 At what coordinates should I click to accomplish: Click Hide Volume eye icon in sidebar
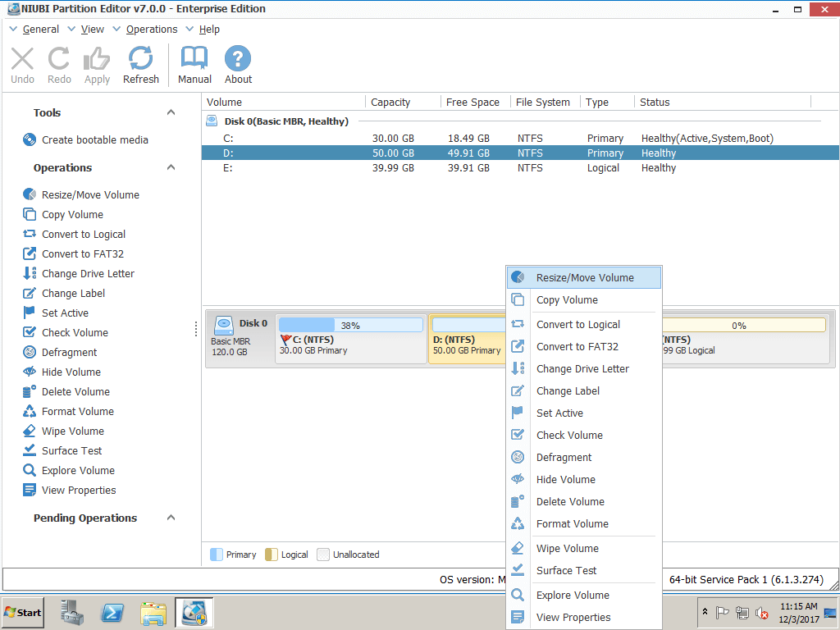coord(30,372)
